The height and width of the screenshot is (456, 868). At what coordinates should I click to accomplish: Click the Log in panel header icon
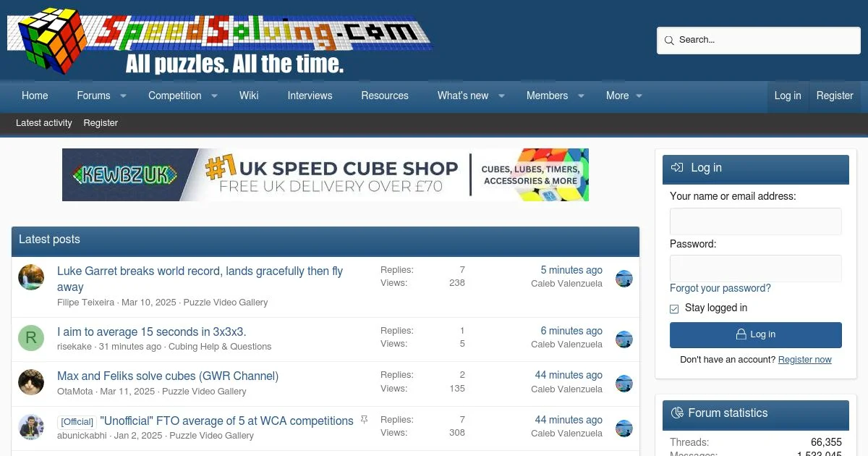pyautogui.click(x=677, y=168)
